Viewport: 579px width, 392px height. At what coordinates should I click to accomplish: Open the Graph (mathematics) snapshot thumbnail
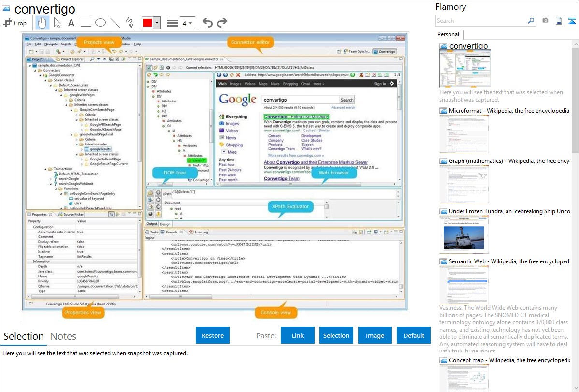[x=464, y=184]
